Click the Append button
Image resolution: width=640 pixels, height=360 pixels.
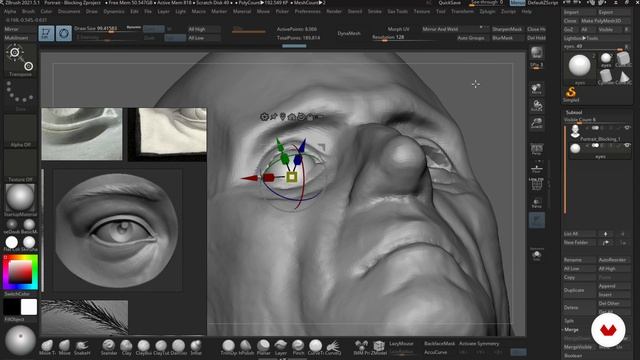[614, 286]
